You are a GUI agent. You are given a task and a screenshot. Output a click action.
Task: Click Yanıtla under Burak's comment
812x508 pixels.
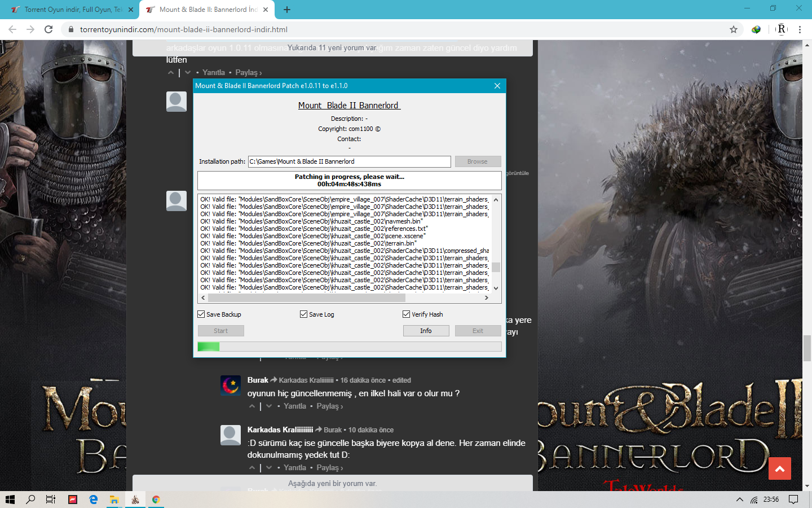point(295,406)
